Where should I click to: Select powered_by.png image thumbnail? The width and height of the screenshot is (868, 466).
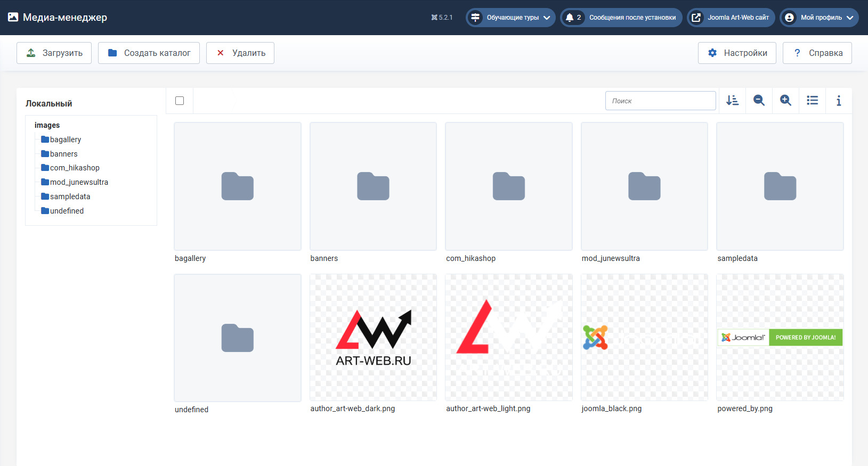780,337
